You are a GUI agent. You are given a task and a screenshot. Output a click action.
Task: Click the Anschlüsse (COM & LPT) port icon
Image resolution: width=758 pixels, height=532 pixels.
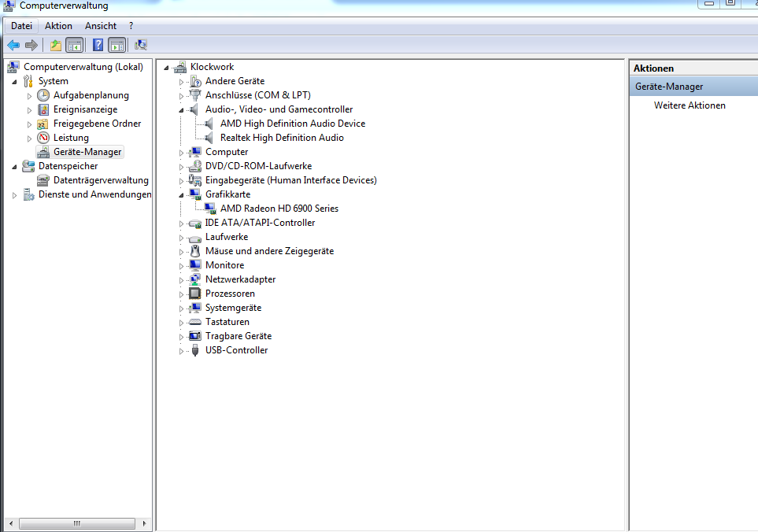tap(195, 95)
